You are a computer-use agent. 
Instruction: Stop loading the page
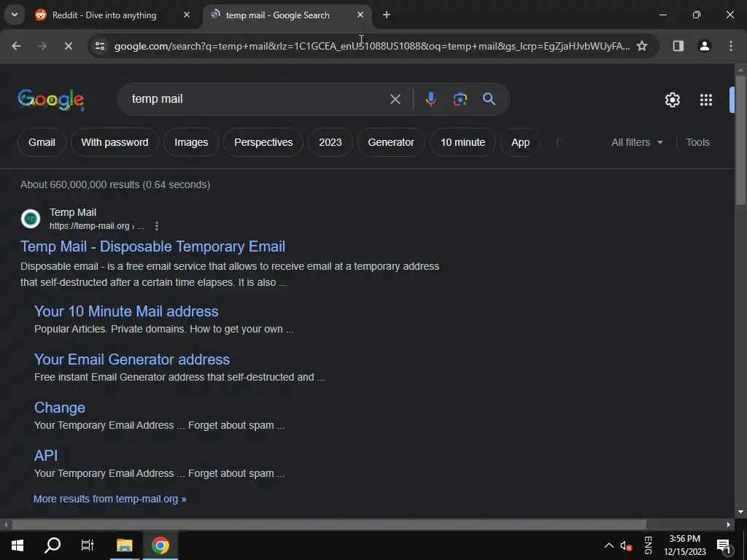tap(68, 46)
